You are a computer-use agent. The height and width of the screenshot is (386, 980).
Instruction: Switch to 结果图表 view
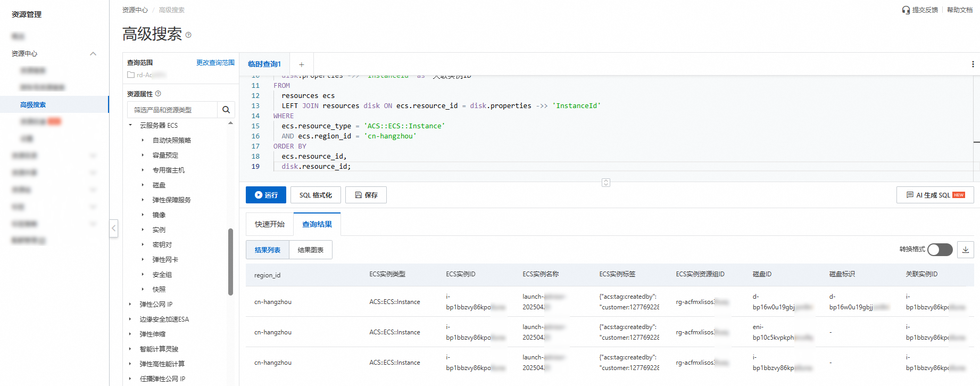(311, 250)
